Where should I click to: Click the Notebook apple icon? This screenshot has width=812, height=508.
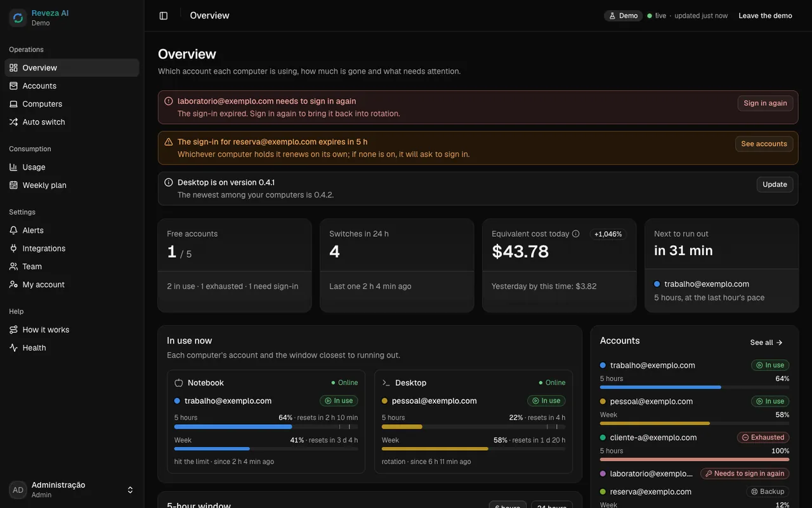[x=179, y=383]
